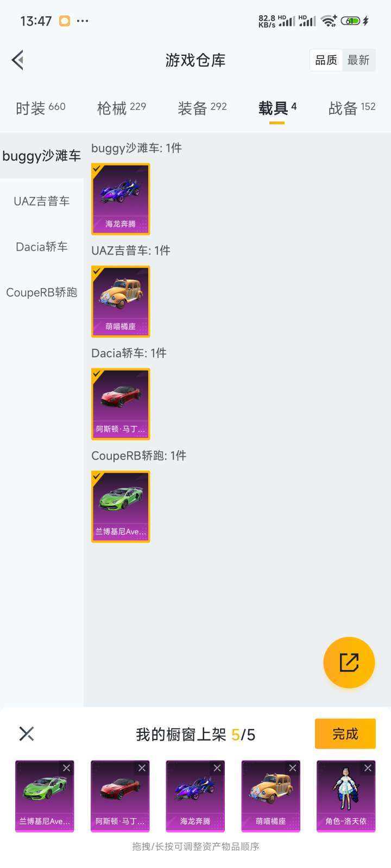This screenshot has height=868, width=391.
Task: Switch to the 枪械 tab
Action: pyautogui.click(x=122, y=108)
